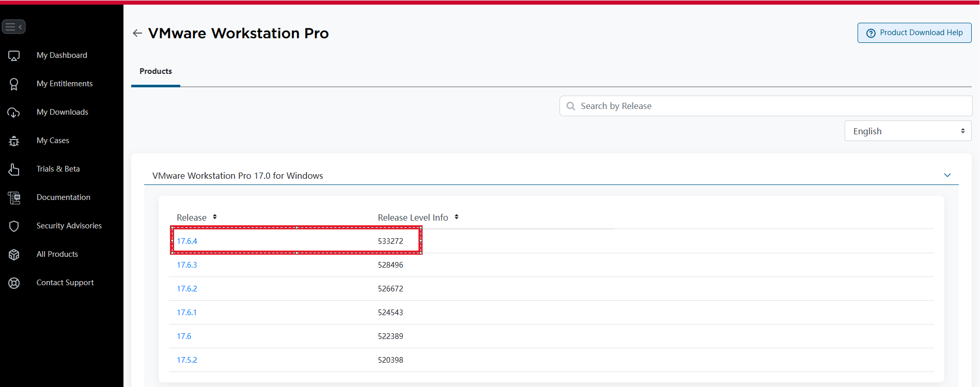Focus the Search by Release field
Image resolution: width=980 pixels, height=387 pixels.
pos(766,106)
